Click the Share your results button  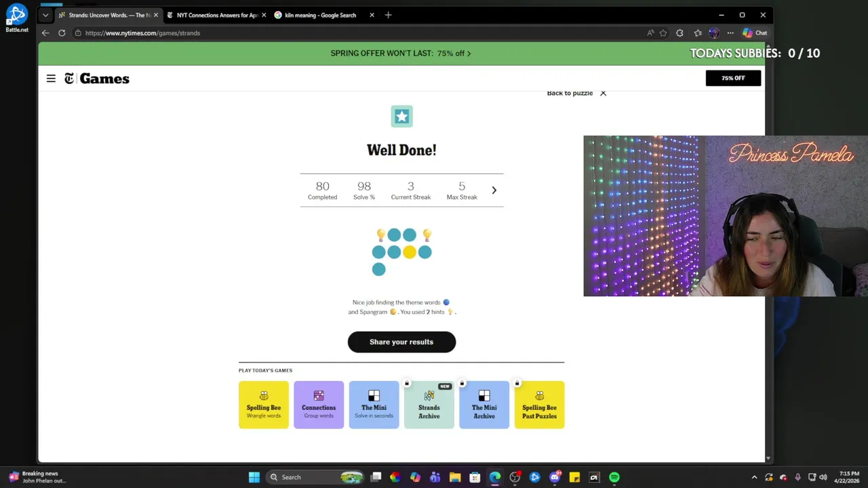[401, 342]
